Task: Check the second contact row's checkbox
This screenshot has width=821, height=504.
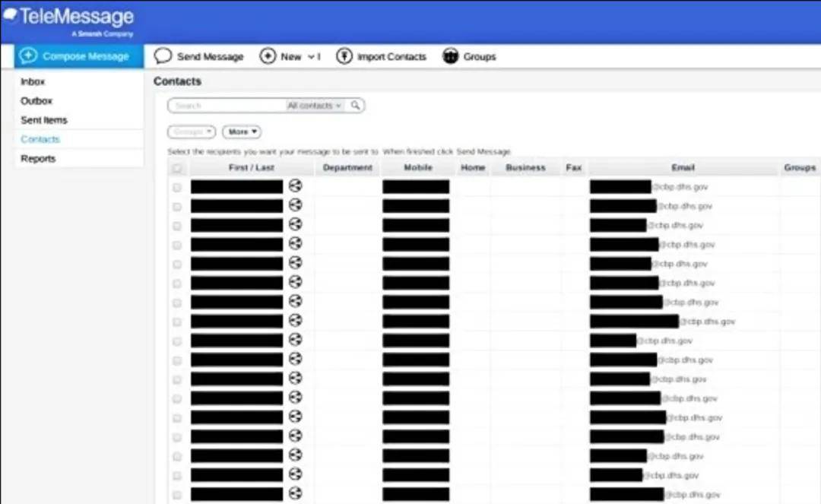Action: pyautogui.click(x=177, y=207)
